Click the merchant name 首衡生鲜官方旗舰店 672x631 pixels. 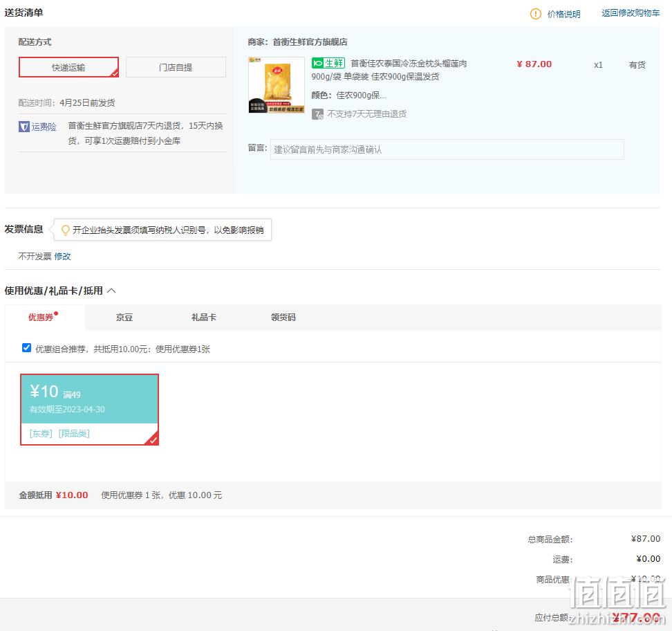click(x=310, y=42)
